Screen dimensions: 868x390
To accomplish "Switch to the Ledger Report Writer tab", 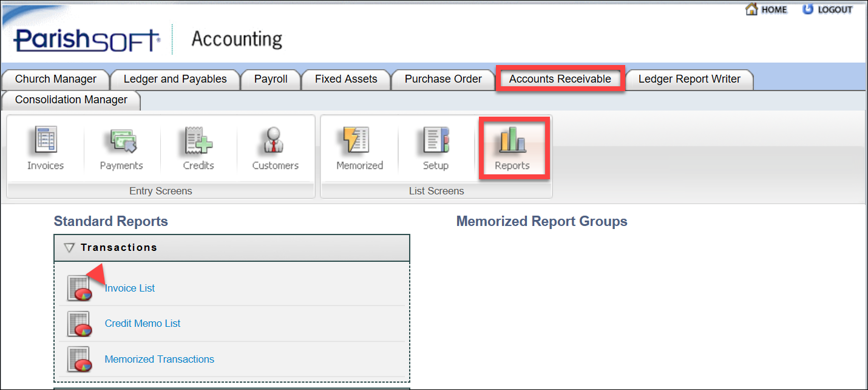I will pyautogui.click(x=690, y=79).
